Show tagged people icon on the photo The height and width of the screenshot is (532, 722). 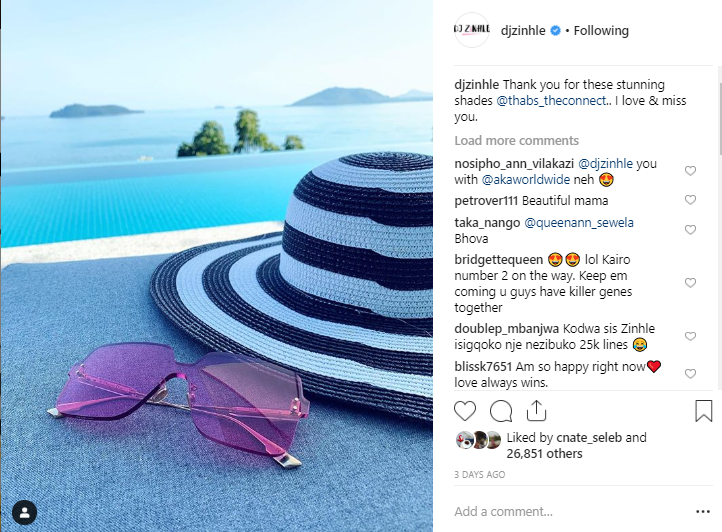[24, 512]
